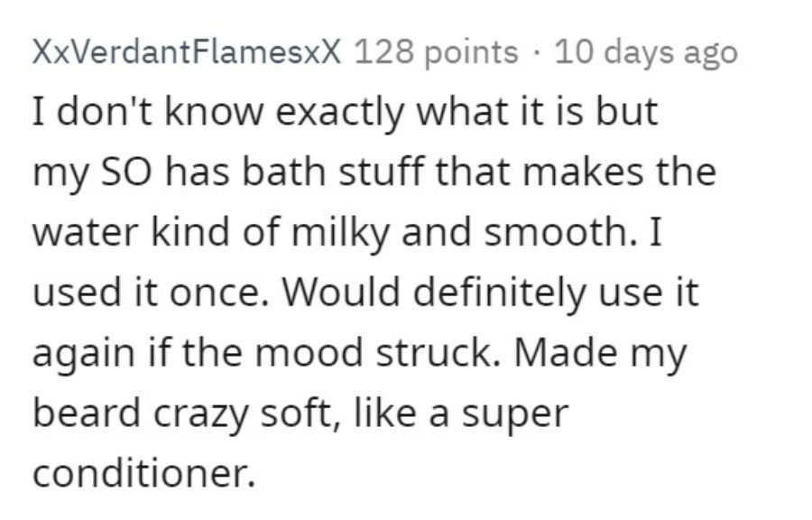Click the word "Would" in the comment
The height and width of the screenshot is (520, 812).
341,292
